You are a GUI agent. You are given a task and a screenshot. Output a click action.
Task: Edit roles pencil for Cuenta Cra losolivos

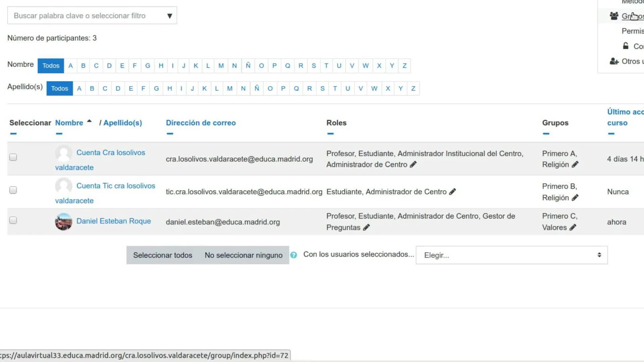413,164
